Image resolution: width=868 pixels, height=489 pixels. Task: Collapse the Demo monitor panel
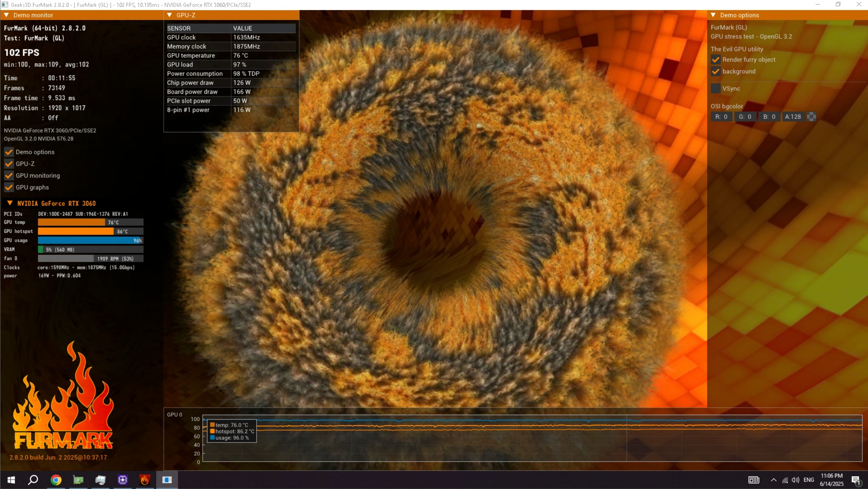point(7,15)
